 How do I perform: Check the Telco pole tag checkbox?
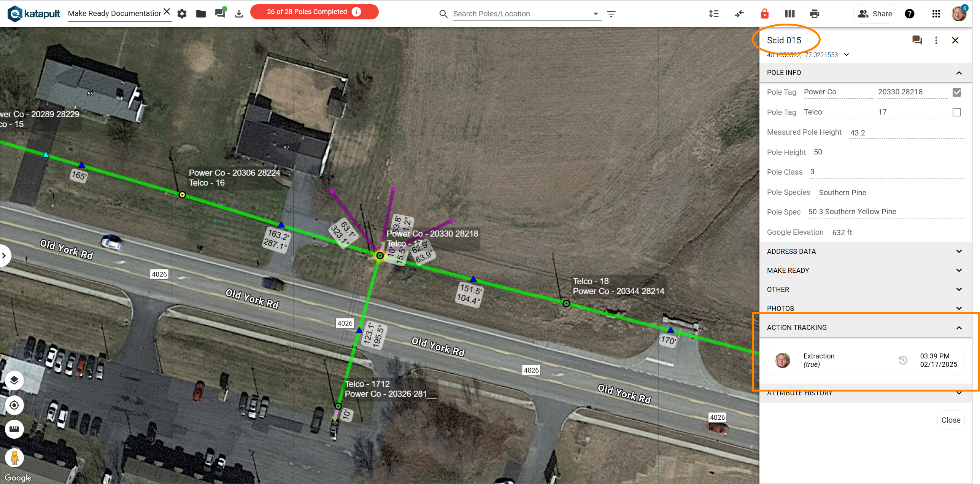(x=956, y=112)
